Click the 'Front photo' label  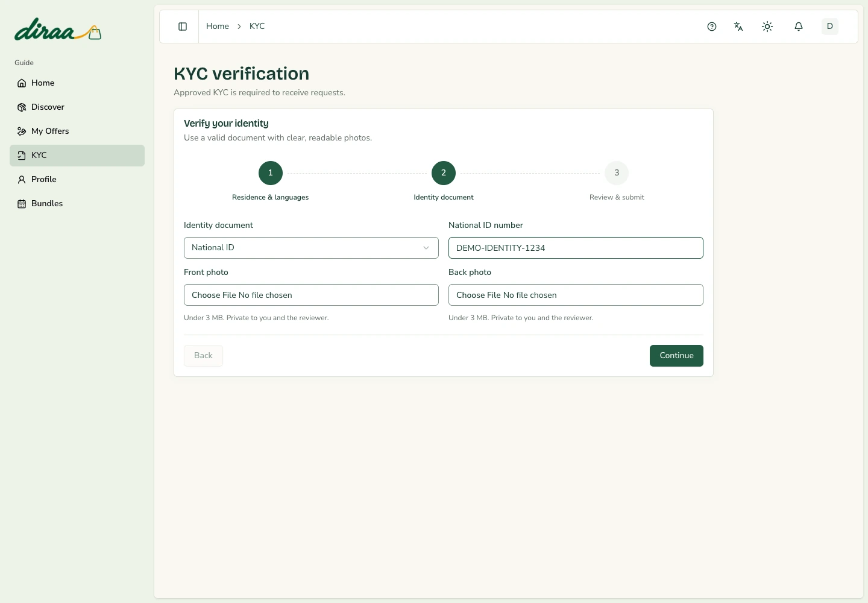click(x=206, y=273)
